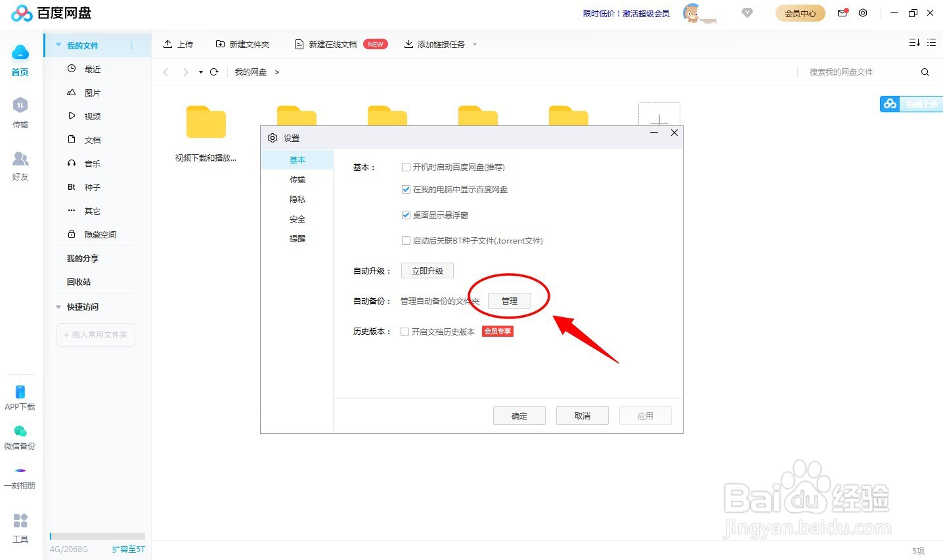Click the 管理 backup button
943x560 pixels.
click(510, 301)
